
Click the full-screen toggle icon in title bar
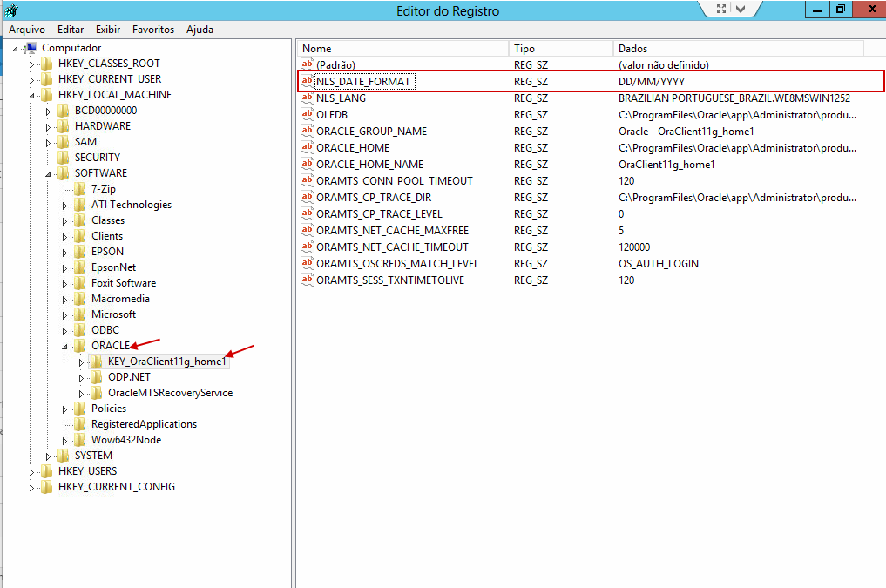[x=721, y=9]
